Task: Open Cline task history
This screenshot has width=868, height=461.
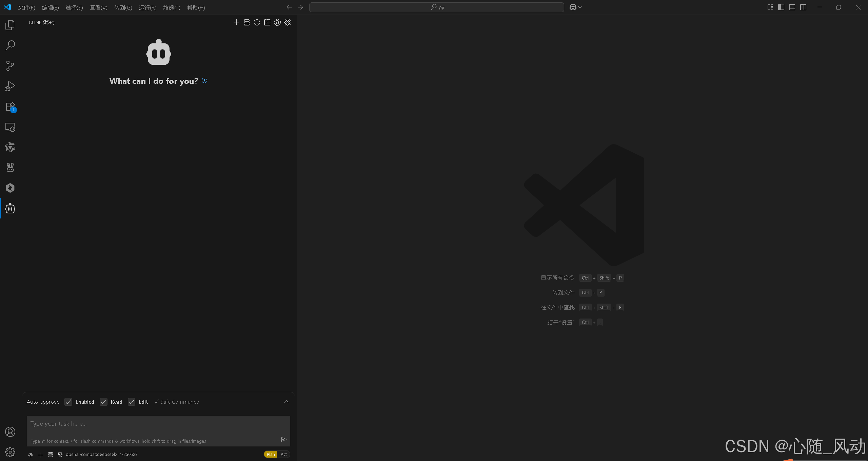Action: (x=257, y=22)
